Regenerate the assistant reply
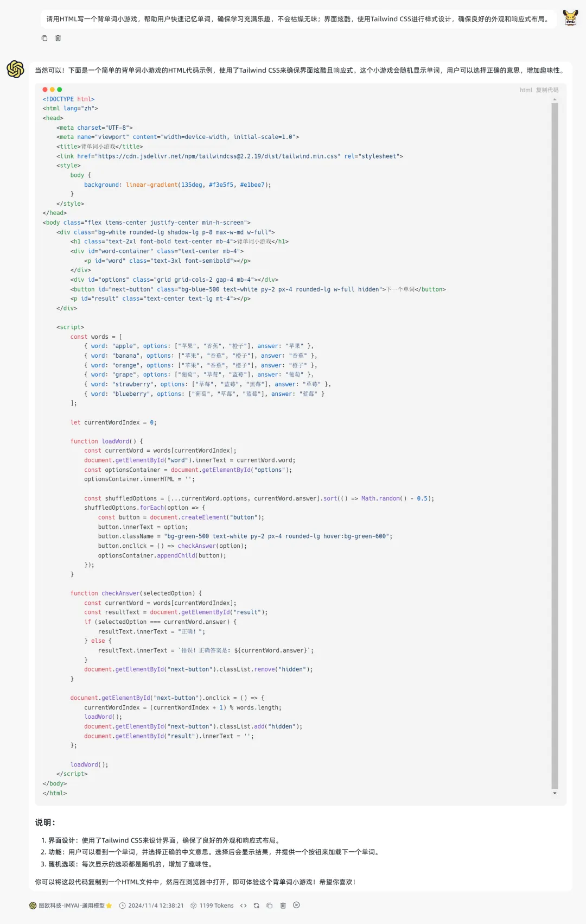The width and height of the screenshot is (586, 924). [x=257, y=906]
